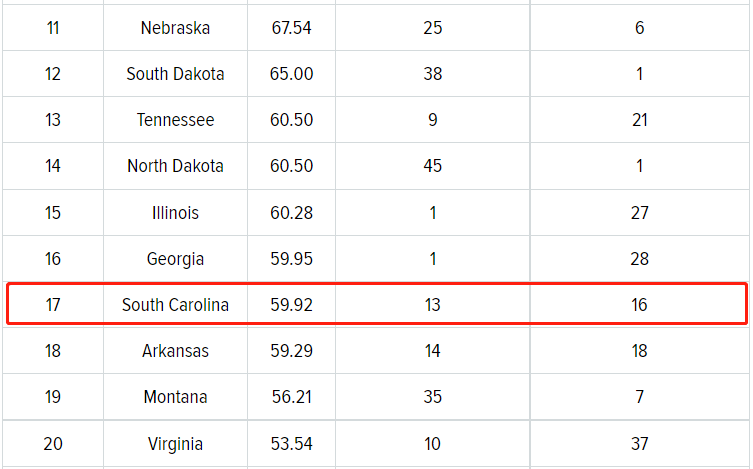Click the score value 67.54
Image resolution: width=753 pixels, height=469 pixels.
(291, 28)
